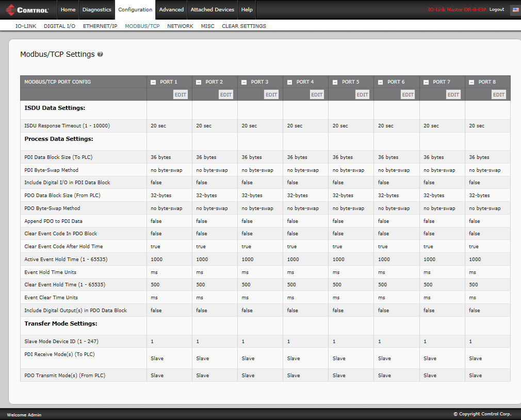
Task: Collapse the PORT 2 column
Action: click(x=199, y=82)
